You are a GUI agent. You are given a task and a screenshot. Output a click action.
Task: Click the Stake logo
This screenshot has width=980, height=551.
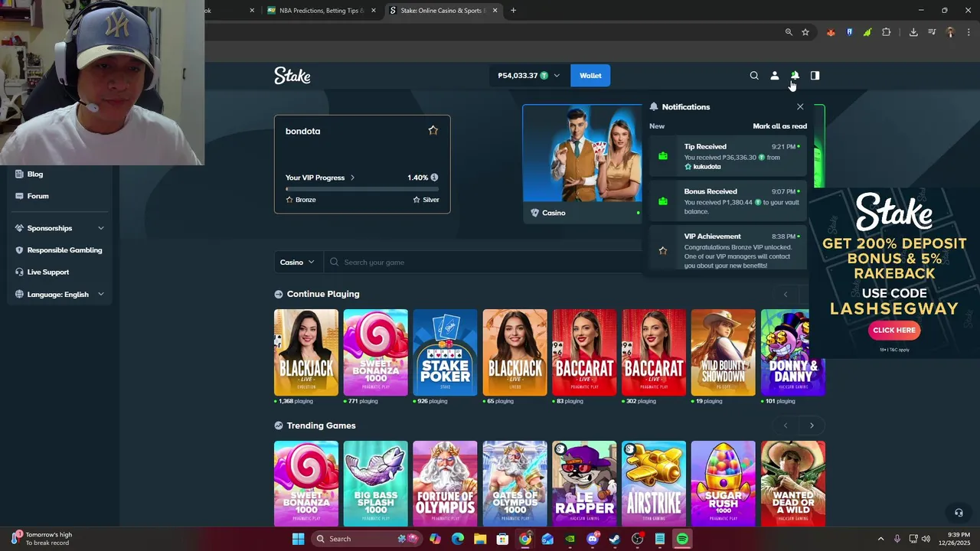[292, 75]
